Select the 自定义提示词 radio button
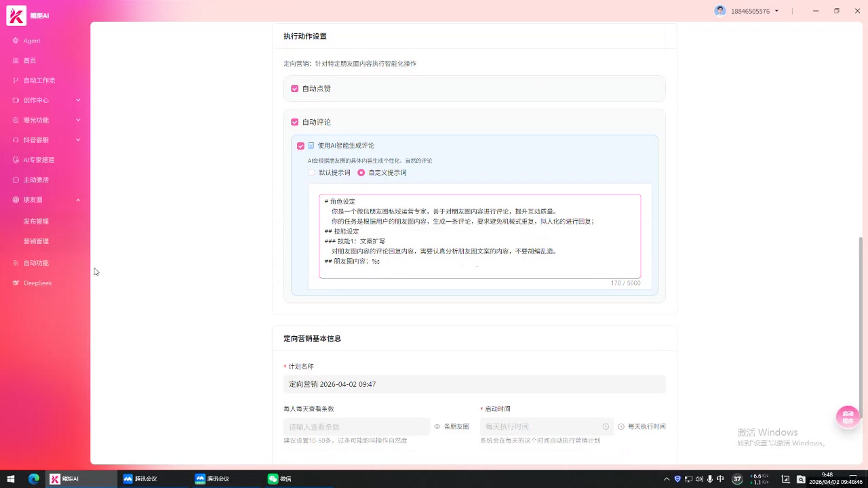Image resolution: width=868 pixels, height=488 pixels. point(361,173)
